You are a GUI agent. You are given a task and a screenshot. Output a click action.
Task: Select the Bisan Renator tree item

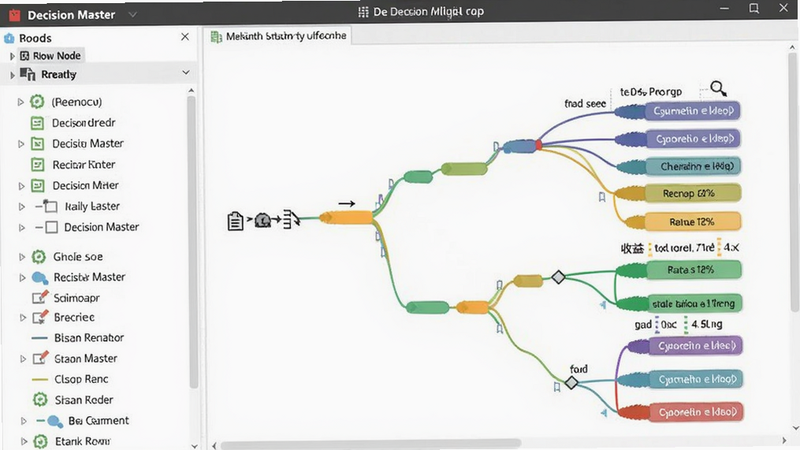(x=89, y=338)
